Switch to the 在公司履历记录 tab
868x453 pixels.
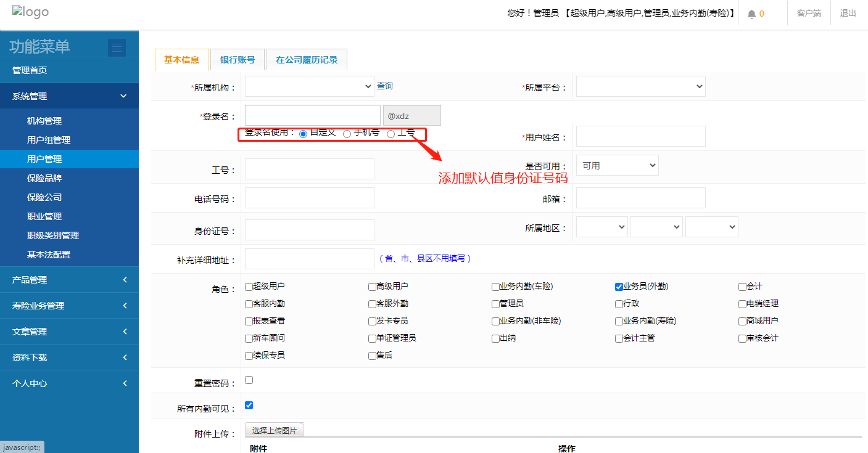click(x=307, y=60)
